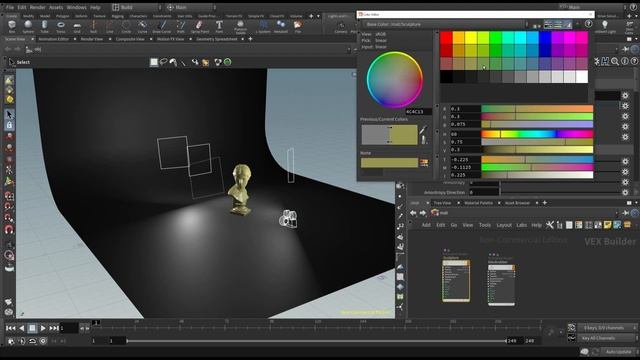The width and height of the screenshot is (640, 360).
Task: Click the Hue slider in Color Editor
Action: point(537,134)
